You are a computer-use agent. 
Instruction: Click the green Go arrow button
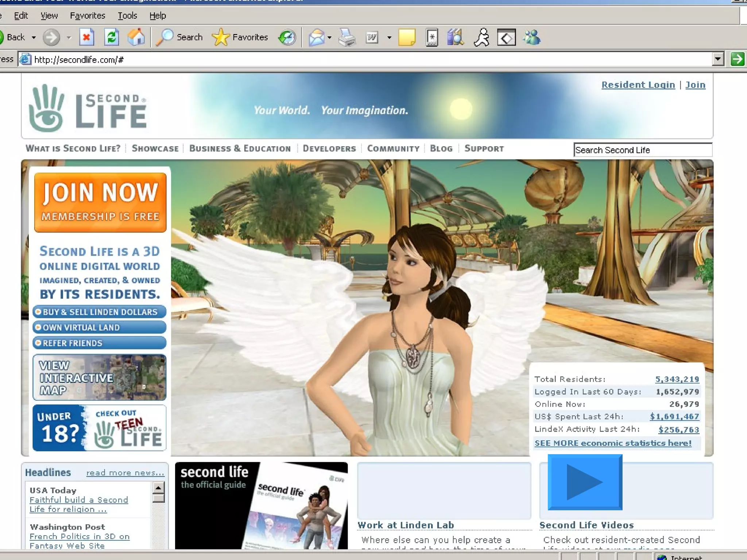click(737, 59)
